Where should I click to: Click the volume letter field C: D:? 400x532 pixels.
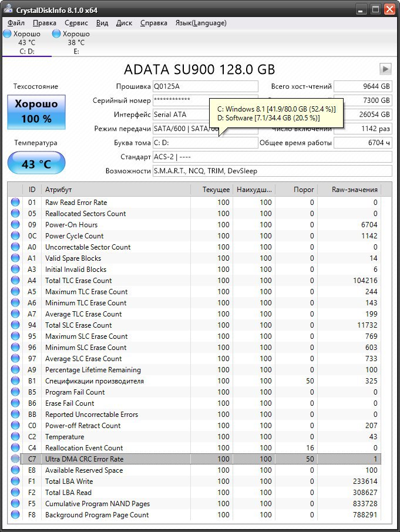click(x=205, y=143)
